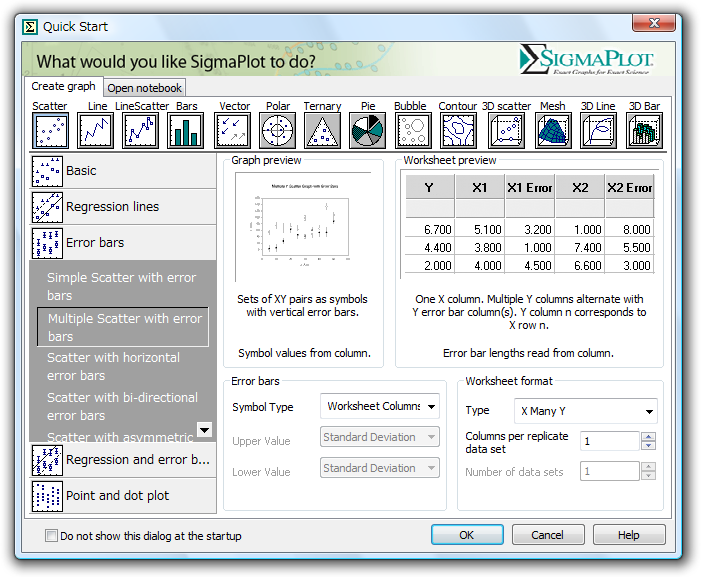Click the OK button

tap(467, 535)
